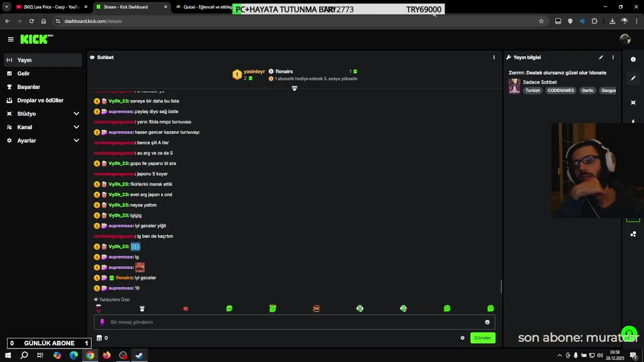The width and height of the screenshot is (644, 362).
Task: Select pencil tool in right sidebar
Action: (x=633, y=78)
